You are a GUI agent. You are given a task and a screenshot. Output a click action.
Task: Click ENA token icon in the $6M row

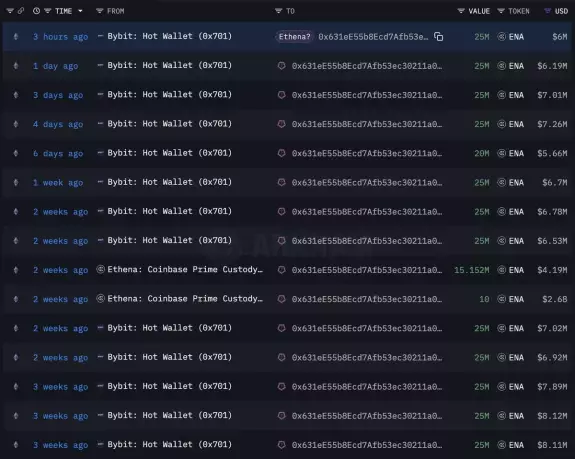click(x=501, y=37)
